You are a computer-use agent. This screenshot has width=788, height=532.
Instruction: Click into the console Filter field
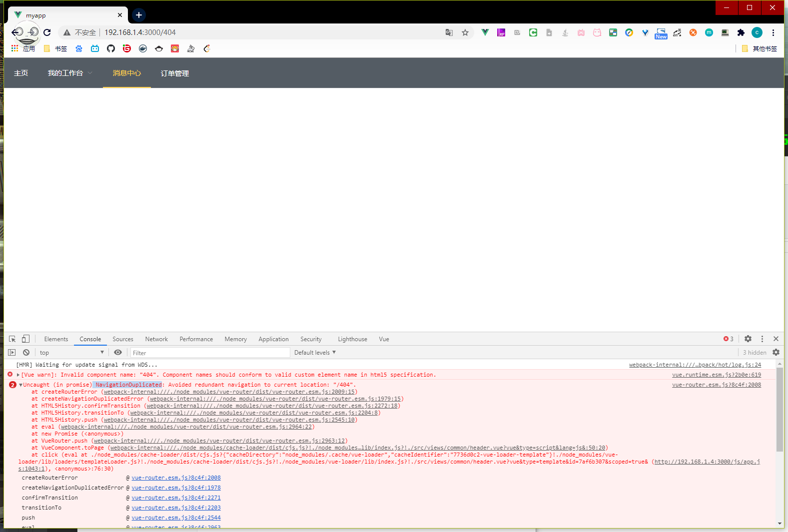[x=210, y=353]
